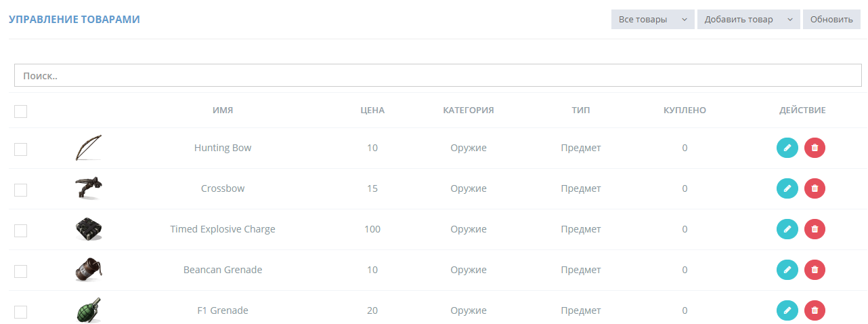Sort by the "Имя" column header
This screenshot has width=868, height=324.
pyautogui.click(x=223, y=110)
